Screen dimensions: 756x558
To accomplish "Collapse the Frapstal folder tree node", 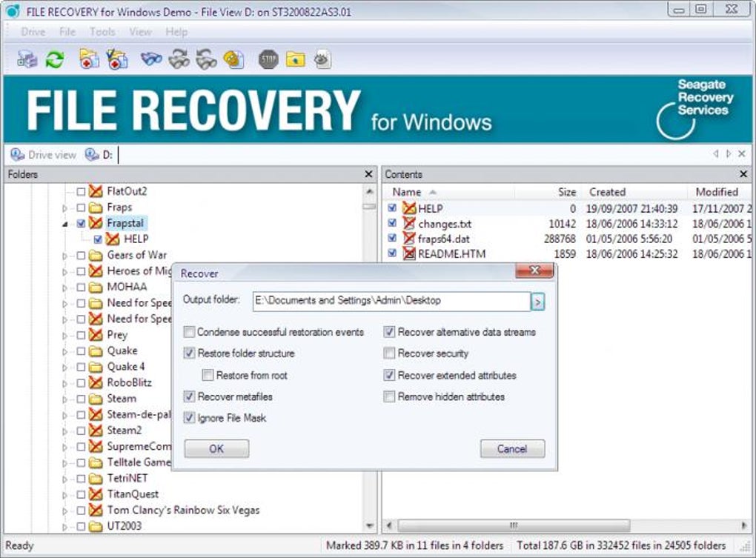I will pyautogui.click(x=64, y=224).
